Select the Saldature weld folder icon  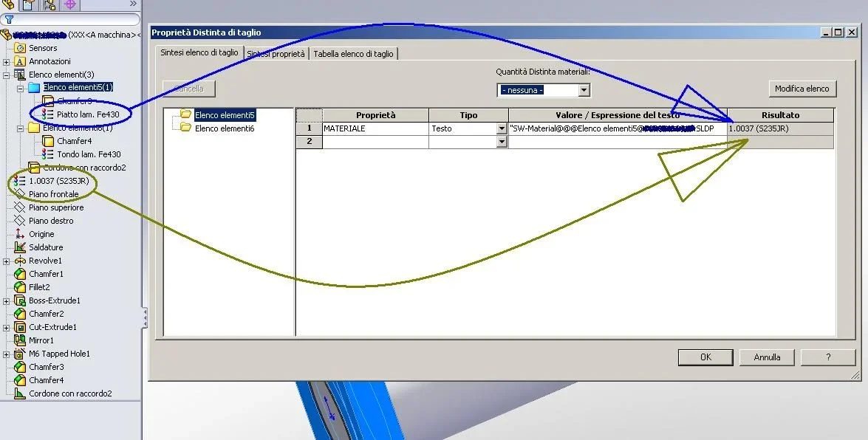coord(20,247)
